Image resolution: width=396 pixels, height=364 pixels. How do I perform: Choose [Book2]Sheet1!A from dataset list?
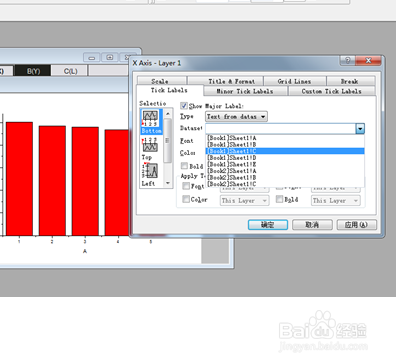pyautogui.click(x=285, y=171)
